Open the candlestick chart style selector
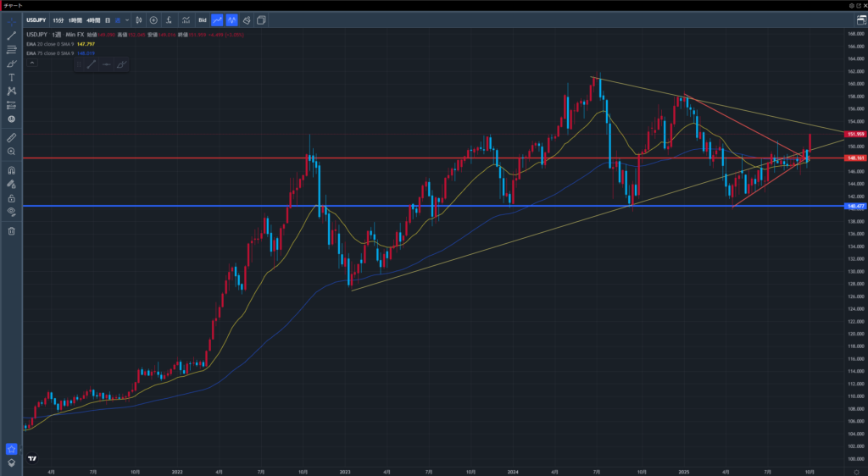This screenshot has width=868, height=476. coord(138,19)
